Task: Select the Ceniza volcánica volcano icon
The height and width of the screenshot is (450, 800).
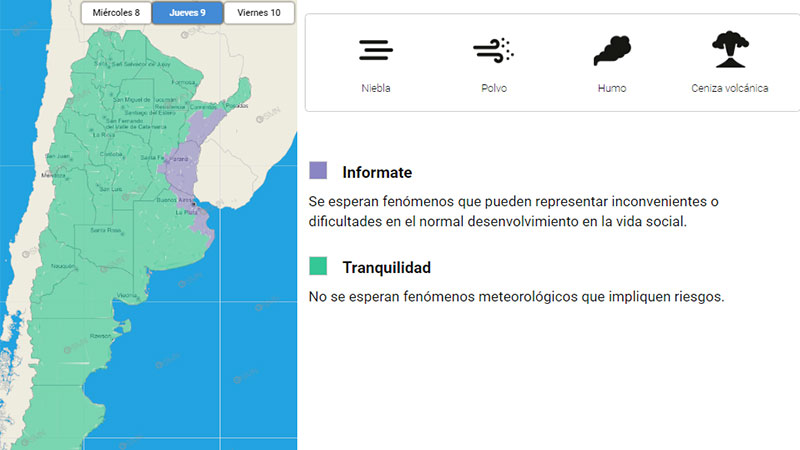Action: coord(730,50)
